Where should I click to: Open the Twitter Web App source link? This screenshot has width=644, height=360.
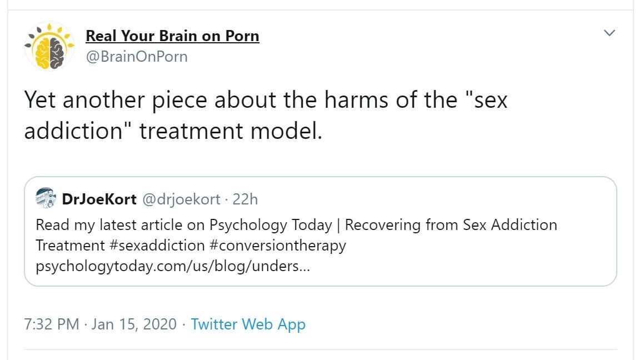point(248,324)
